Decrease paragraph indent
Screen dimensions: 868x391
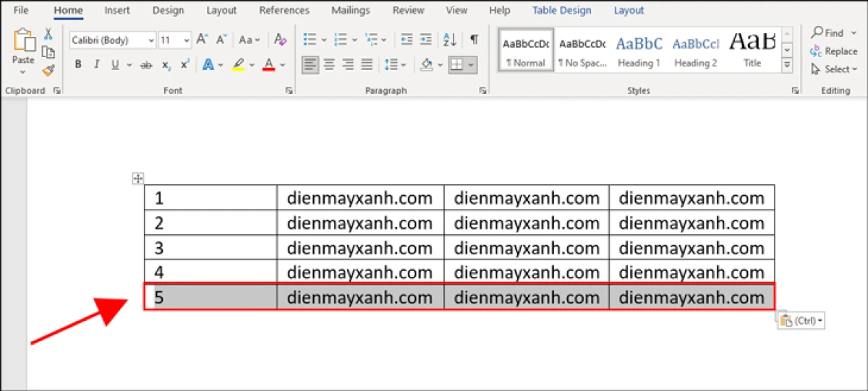[x=407, y=40]
